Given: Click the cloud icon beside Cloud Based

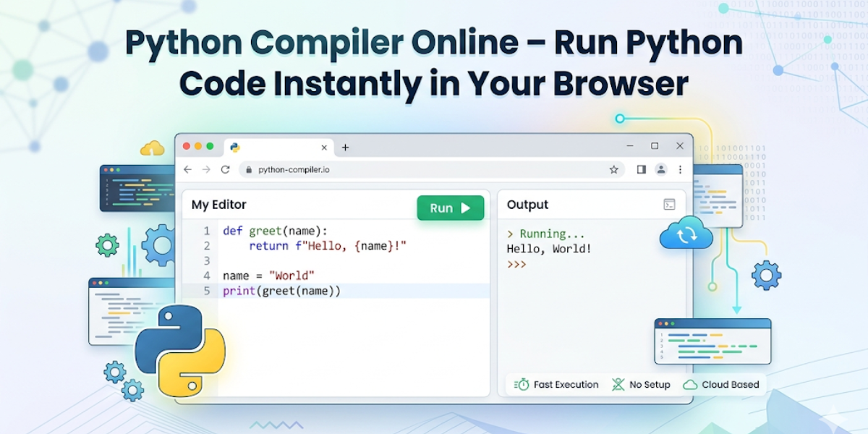Looking at the screenshot, I should pos(691,385).
